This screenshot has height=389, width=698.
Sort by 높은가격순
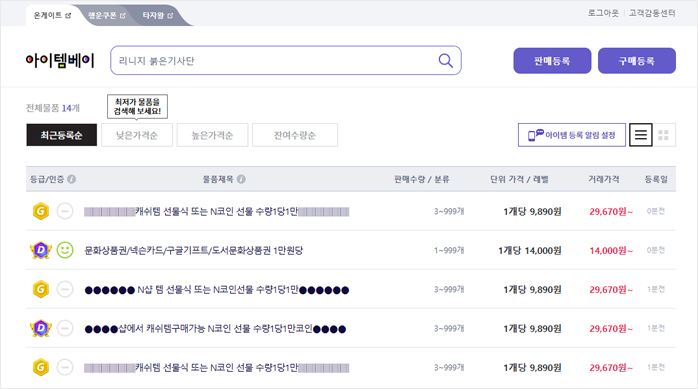click(x=212, y=135)
